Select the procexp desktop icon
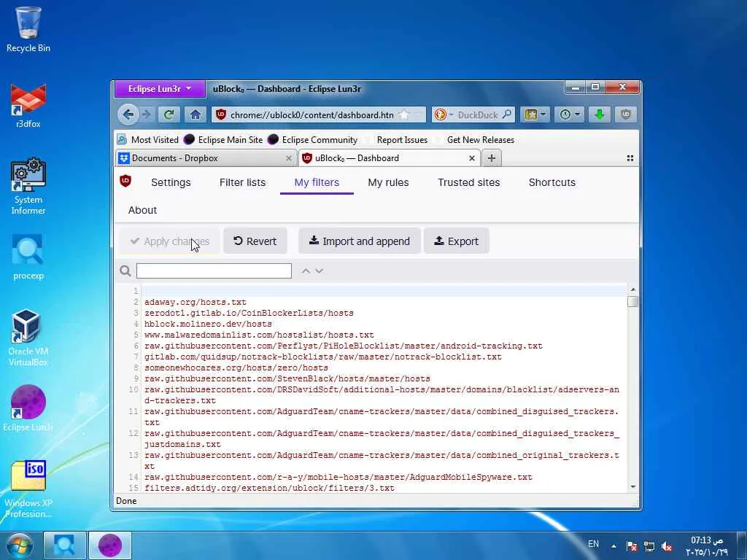 click(x=28, y=257)
